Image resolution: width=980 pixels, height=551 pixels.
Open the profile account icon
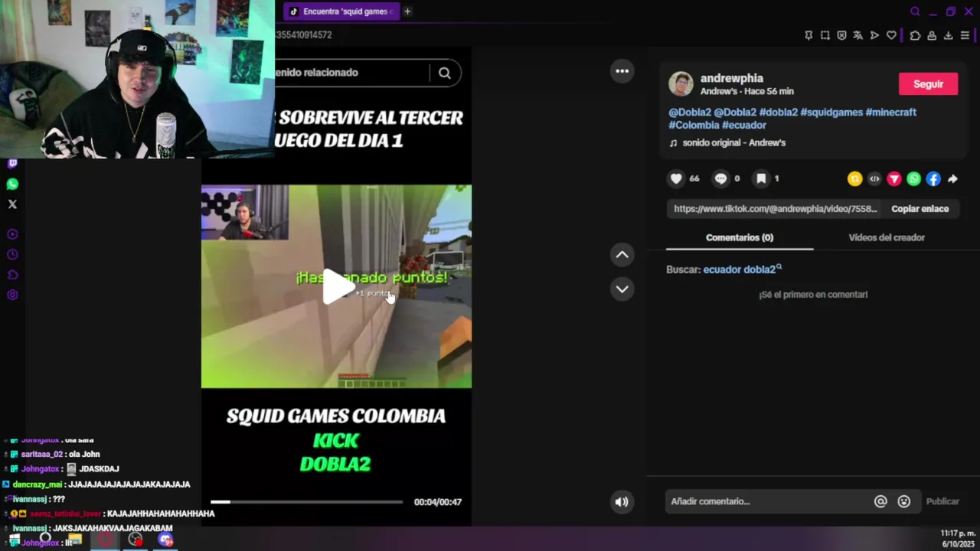[x=932, y=35]
